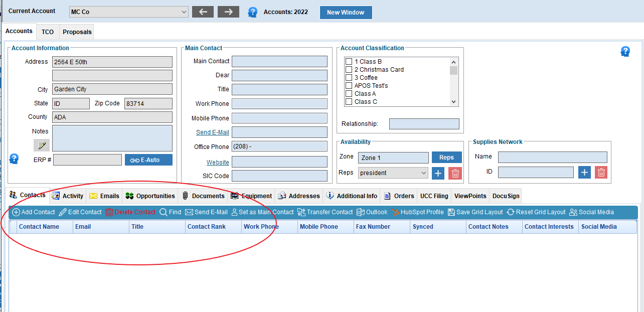This screenshot has width=644, height=312.
Task: Click the red Delete Contact toolbar item
Action: click(x=130, y=212)
